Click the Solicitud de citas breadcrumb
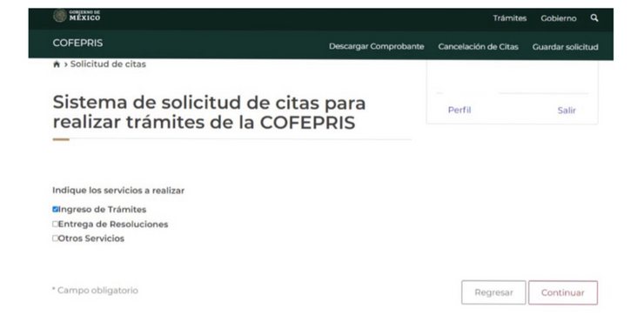The image size is (644, 322). pyautogui.click(x=108, y=64)
